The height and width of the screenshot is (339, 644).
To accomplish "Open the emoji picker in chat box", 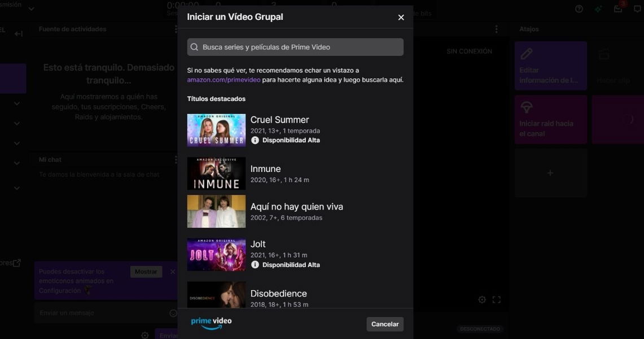I will [173, 313].
